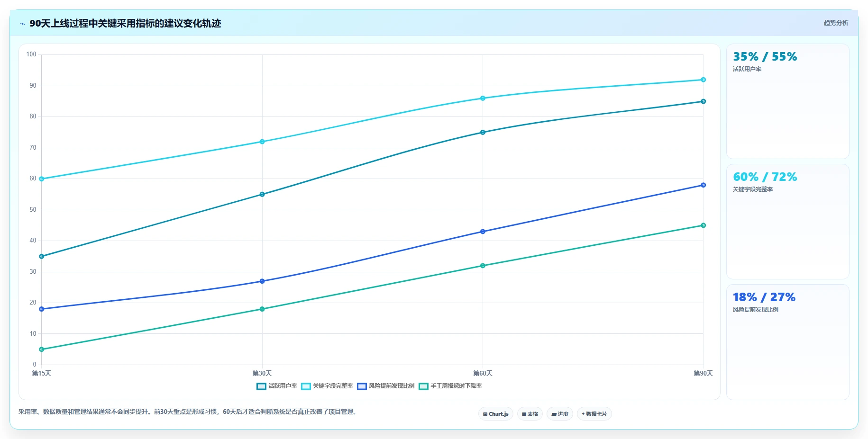Click the 18% / 27% card value
This screenshot has width=868, height=439.
(764, 297)
